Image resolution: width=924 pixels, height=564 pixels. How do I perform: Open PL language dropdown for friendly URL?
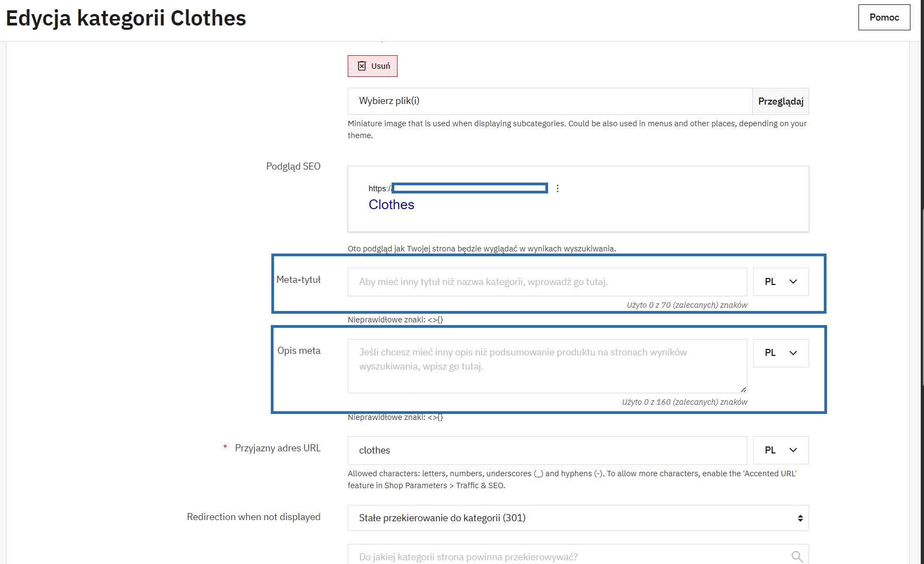[x=780, y=450]
